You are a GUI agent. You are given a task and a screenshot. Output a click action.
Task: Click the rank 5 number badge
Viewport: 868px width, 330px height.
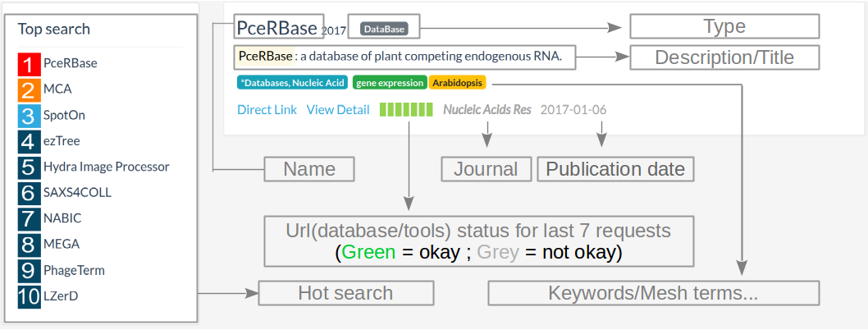coord(29,167)
